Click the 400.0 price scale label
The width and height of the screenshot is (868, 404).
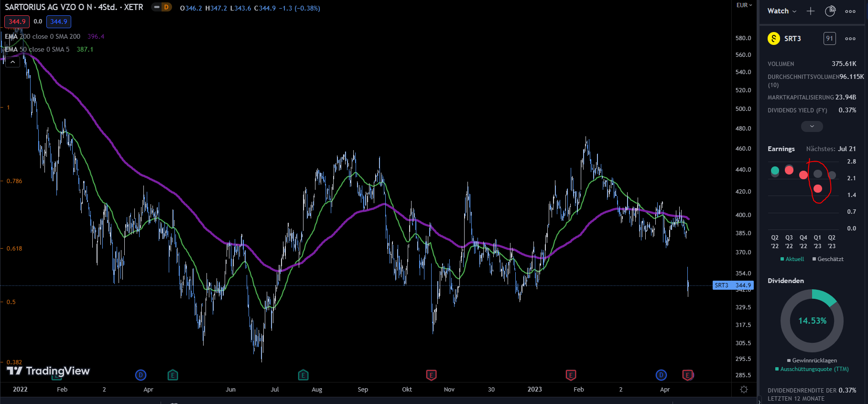(743, 215)
